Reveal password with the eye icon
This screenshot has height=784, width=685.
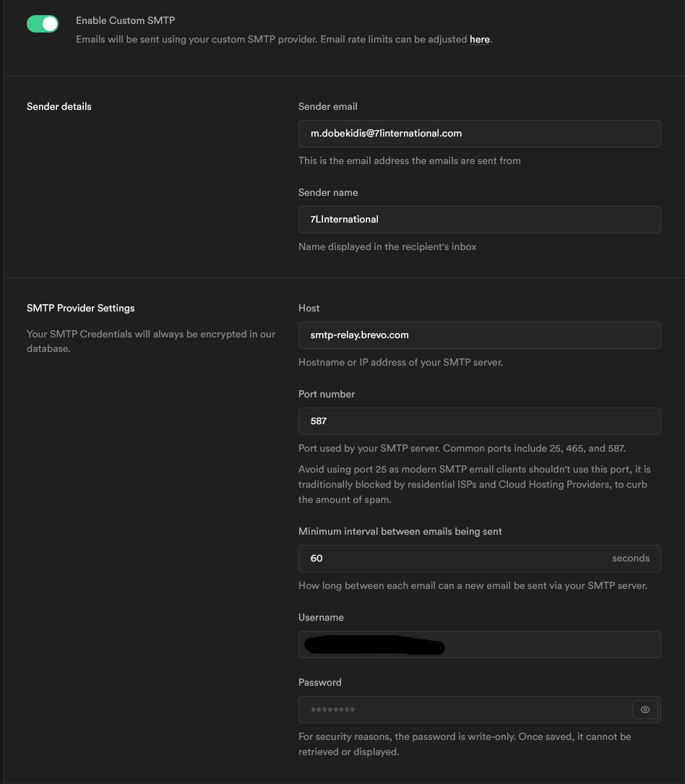click(x=645, y=710)
